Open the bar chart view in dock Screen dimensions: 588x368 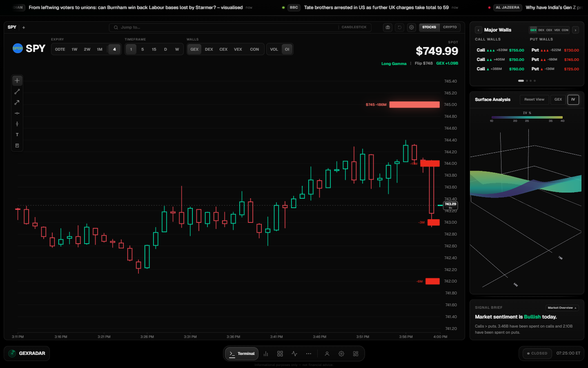(266, 354)
